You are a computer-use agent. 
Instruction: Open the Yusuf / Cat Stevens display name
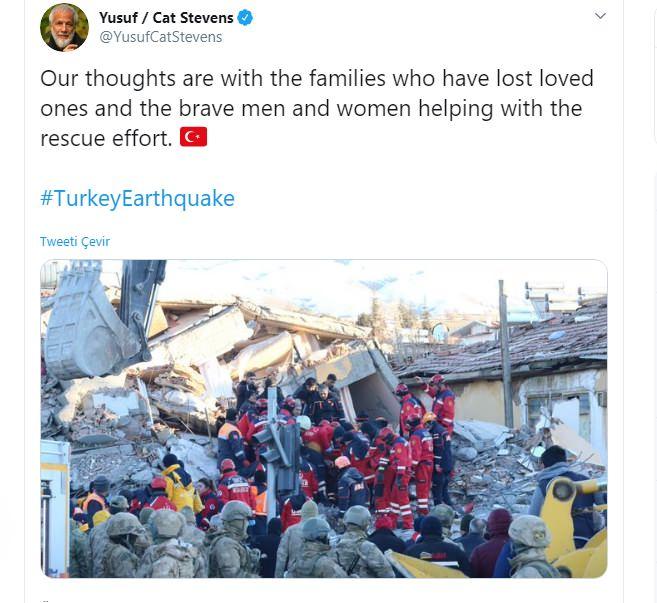tap(166, 18)
